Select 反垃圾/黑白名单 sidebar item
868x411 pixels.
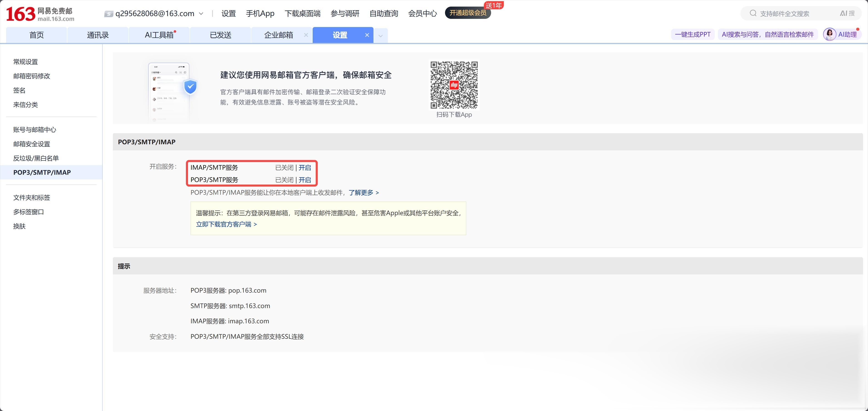[x=36, y=158]
